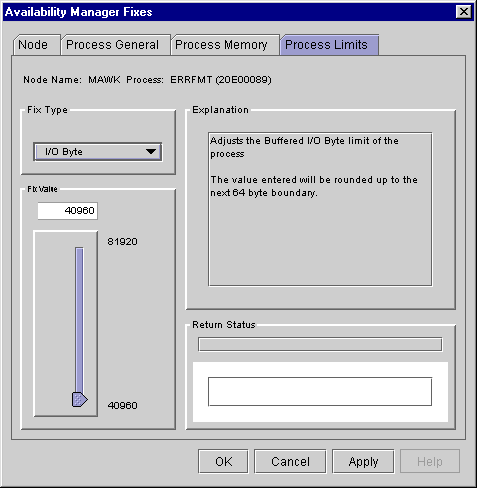The width and height of the screenshot is (477, 488).
Task: Apply the I/O Byte fix
Action: click(x=363, y=461)
